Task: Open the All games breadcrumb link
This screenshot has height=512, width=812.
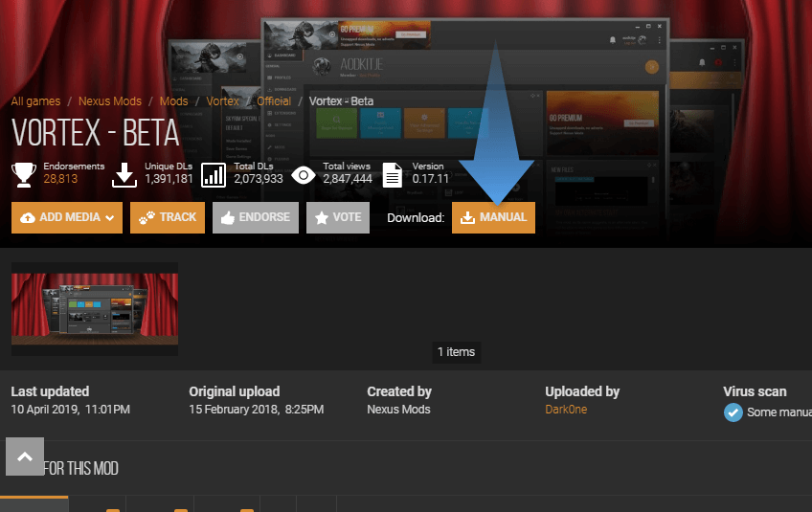Action: (x=35, y=100)
